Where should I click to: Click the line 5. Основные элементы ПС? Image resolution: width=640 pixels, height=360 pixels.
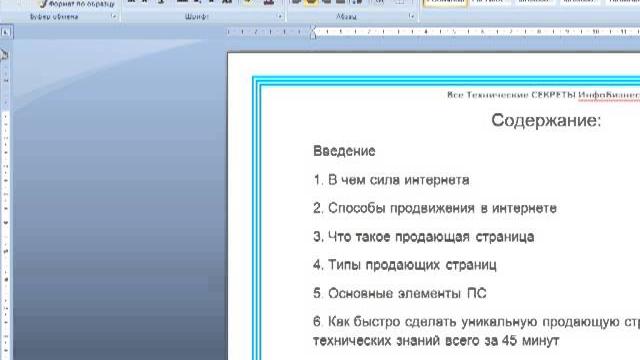(400, 293)
